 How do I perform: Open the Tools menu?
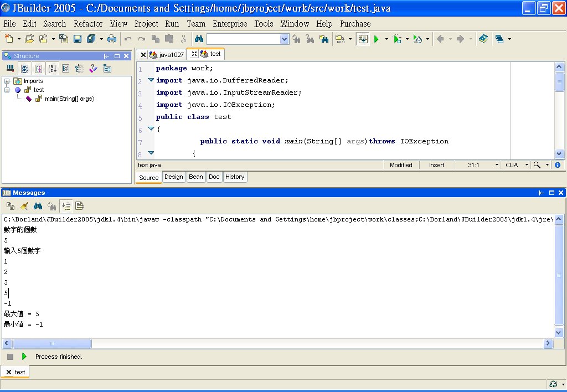(263, 23)
